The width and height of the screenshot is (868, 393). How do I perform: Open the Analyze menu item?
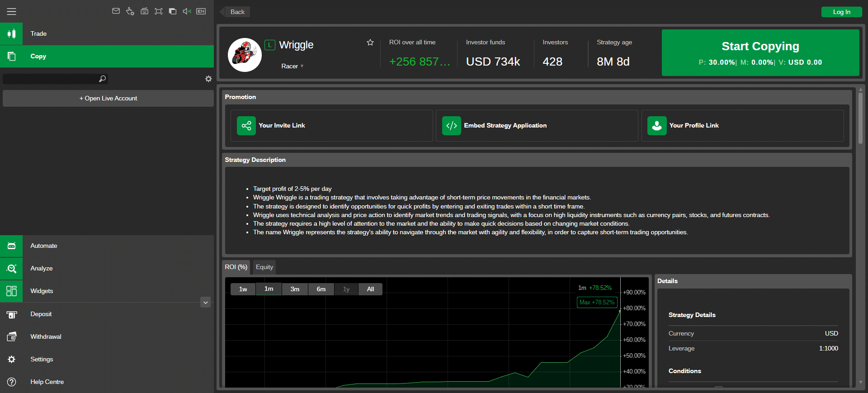(x=42, y=268)
